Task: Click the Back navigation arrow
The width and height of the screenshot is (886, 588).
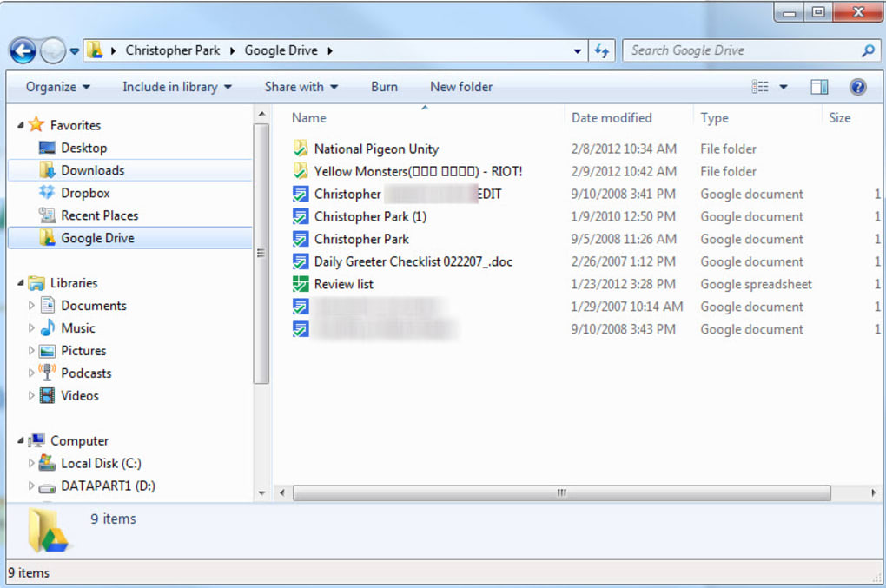Action: click(23, 50)
